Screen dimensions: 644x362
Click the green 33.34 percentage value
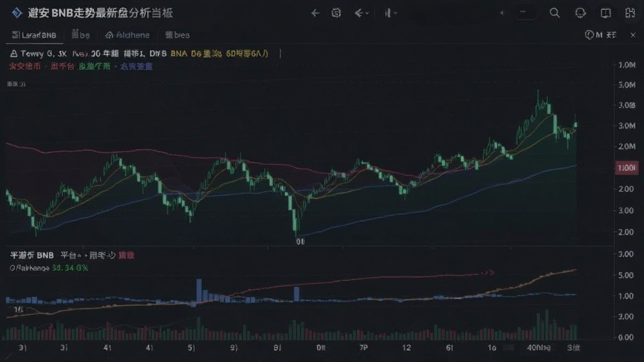pos(70,268)
